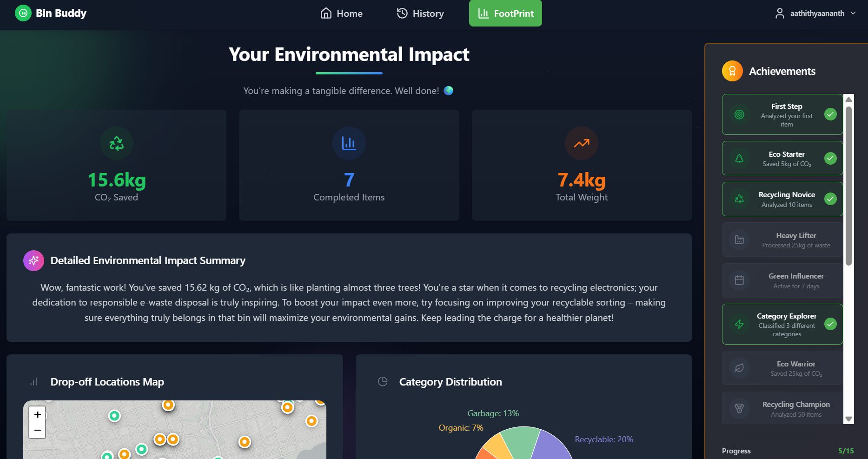Open History via the clock icon
Screen dimensions: 868x459
[402, 13]
